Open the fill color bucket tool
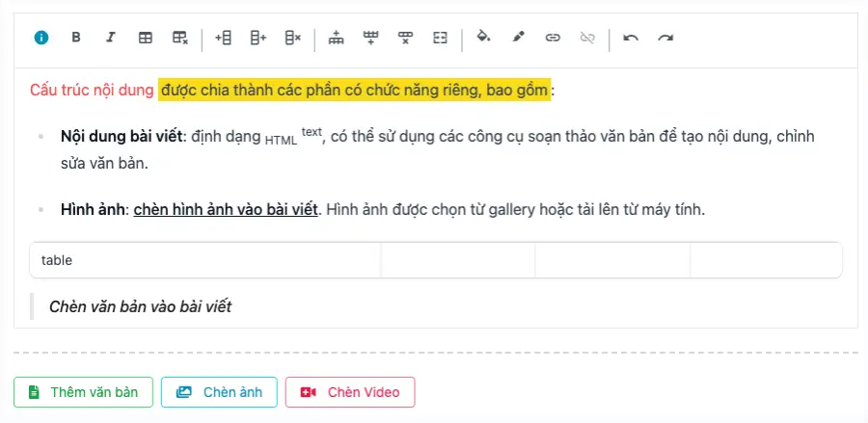Viewport: 868px width, 423px height. coord(483,38)
